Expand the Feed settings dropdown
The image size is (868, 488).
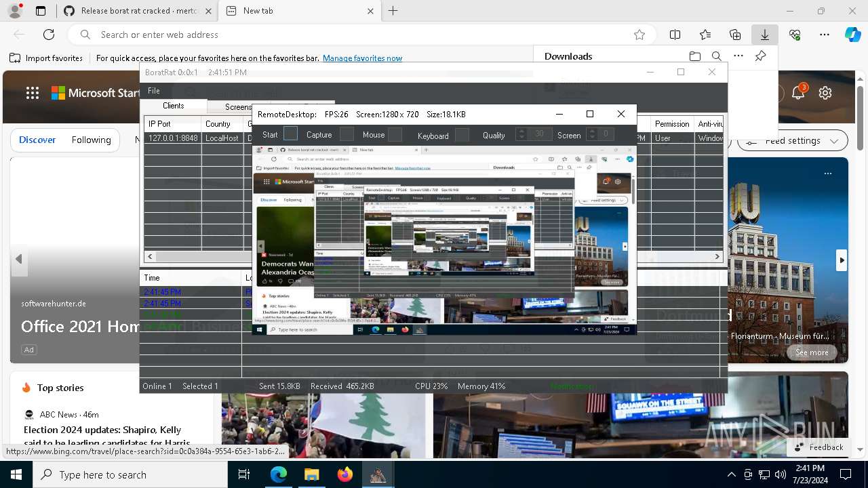tap(792, 141)
